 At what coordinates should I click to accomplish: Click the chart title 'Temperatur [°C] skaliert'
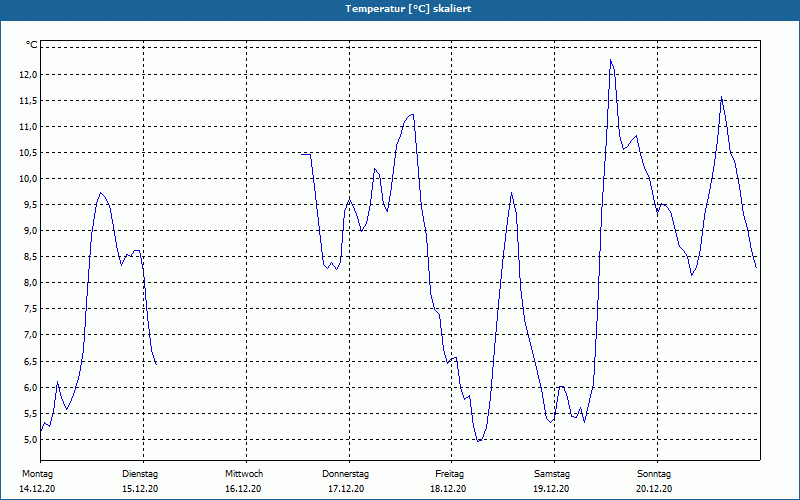click(x=408, y=9)
